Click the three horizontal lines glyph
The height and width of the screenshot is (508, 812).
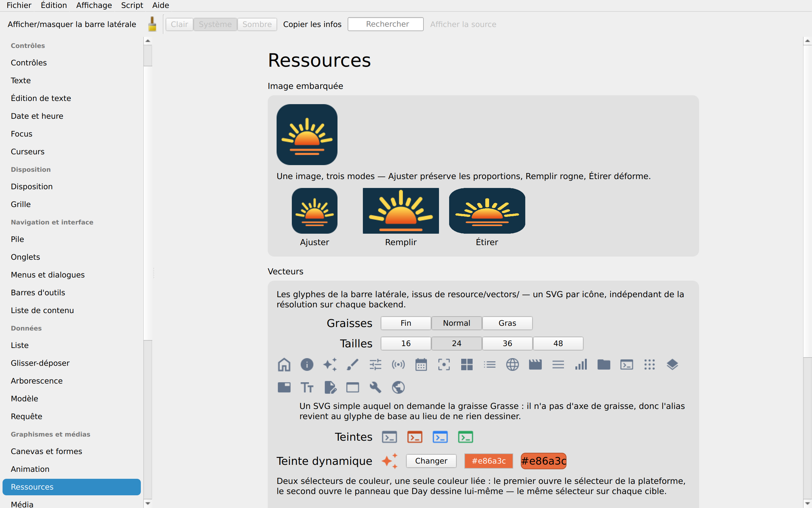(x=558, y=364)
